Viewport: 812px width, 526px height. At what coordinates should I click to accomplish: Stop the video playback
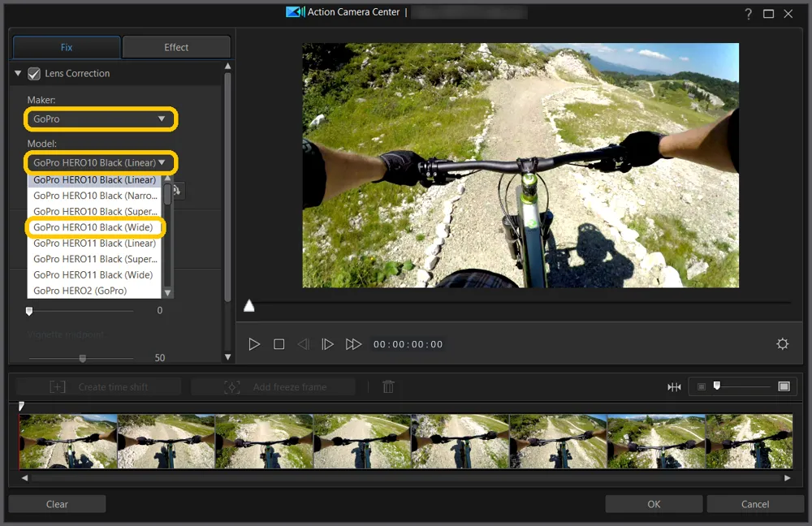click(x=279, y=344)
